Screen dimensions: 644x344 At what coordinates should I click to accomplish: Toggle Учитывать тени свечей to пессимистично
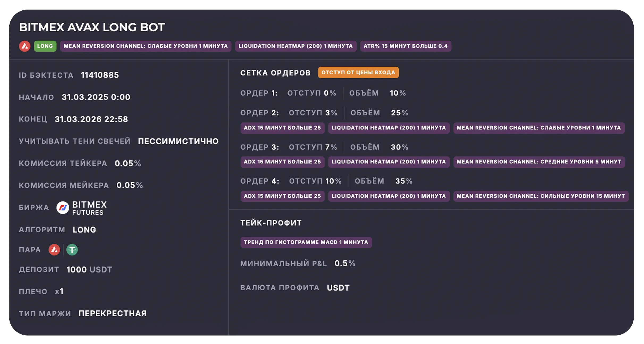[x=178, y=141]
